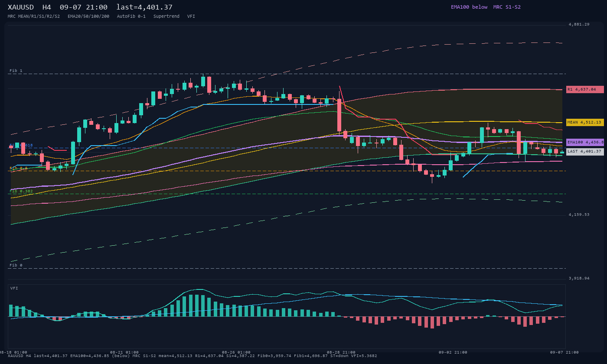Click the 'EMA100 below' status at top right

pyautogui.click(x=469, y=7)
